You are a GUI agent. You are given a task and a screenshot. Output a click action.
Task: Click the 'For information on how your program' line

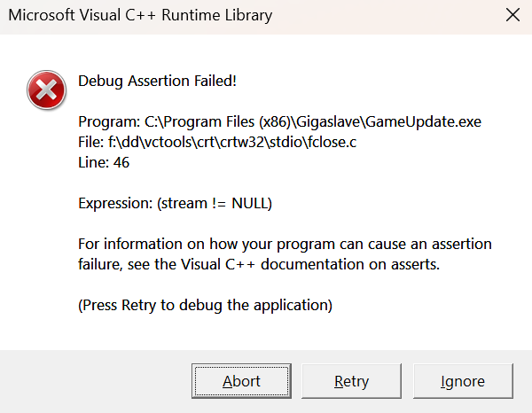coord(285,244)
